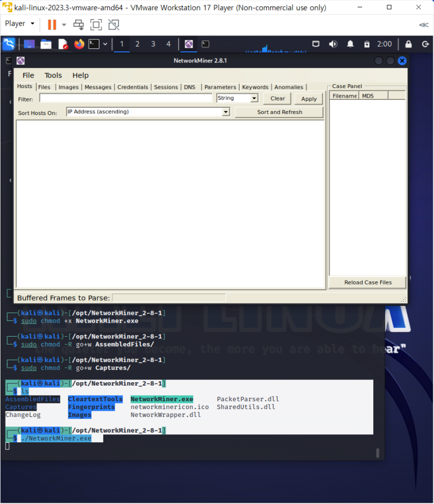Expand the terminal launcher dropdown arrow
Viewport: 434px width, 504px height.
(x=105, y=44)
